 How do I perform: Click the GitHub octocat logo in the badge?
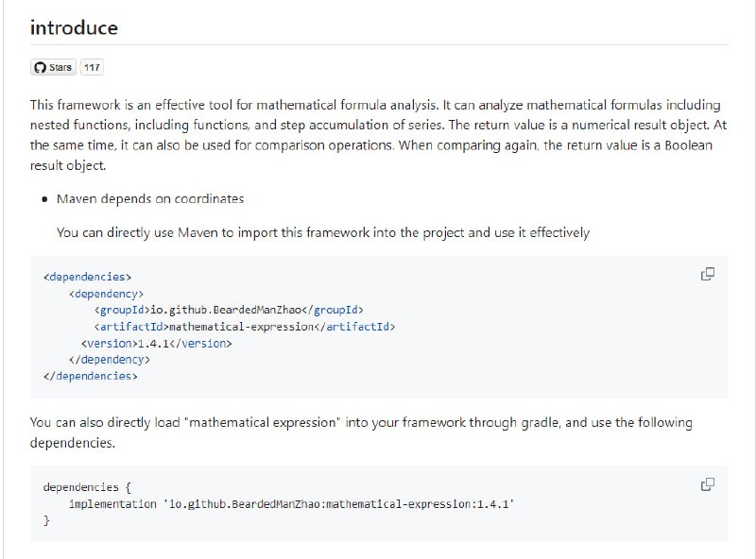[40, 68]
